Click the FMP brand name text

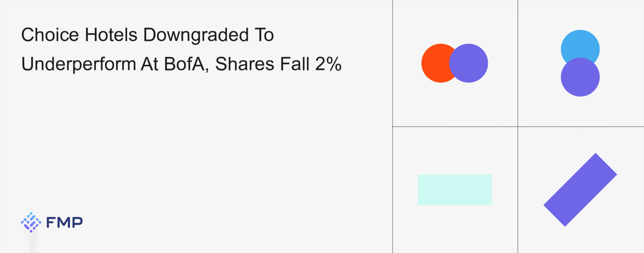(x=64, y=223)
